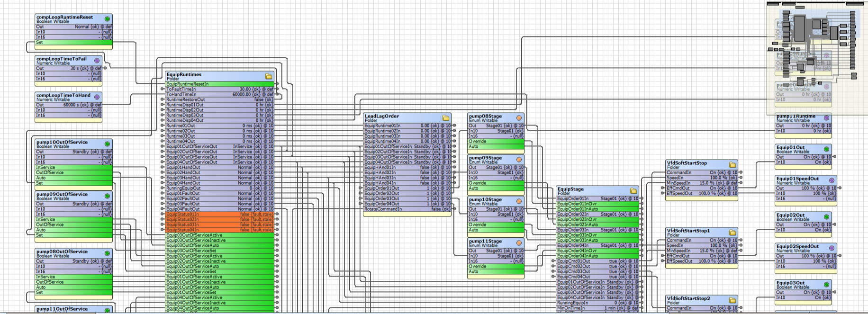
Task: Select the OutOfService action in pump10OutOfService
Action: [74, 172]
